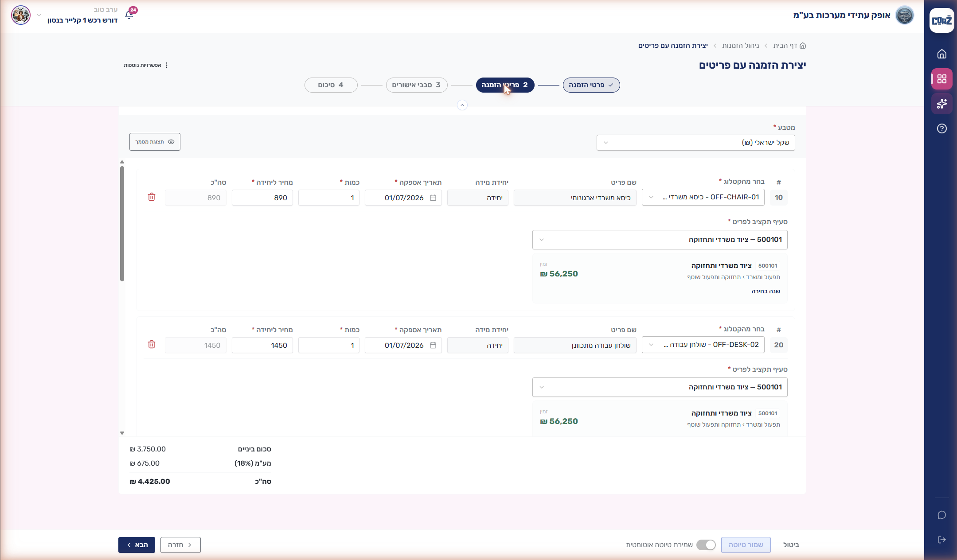957x560 pixels.
Task: Select step 2 פריטי הזמנה
Action: click(x=505, y=85)
